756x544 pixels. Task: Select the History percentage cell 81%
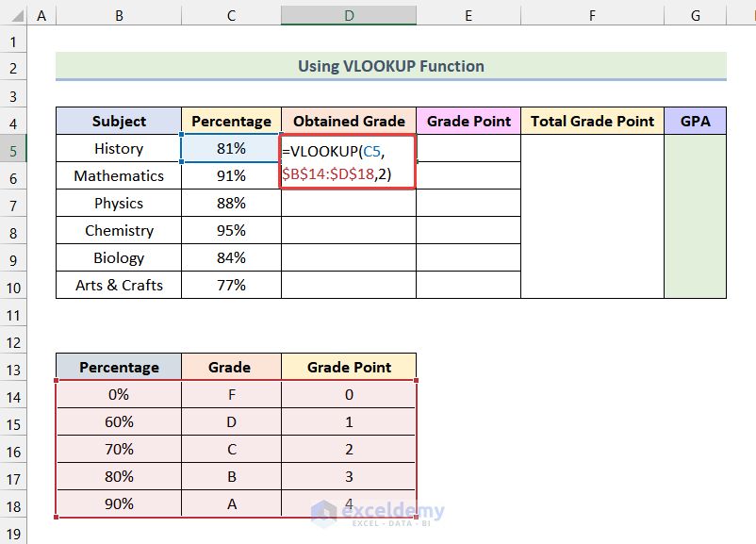(231, 149)
